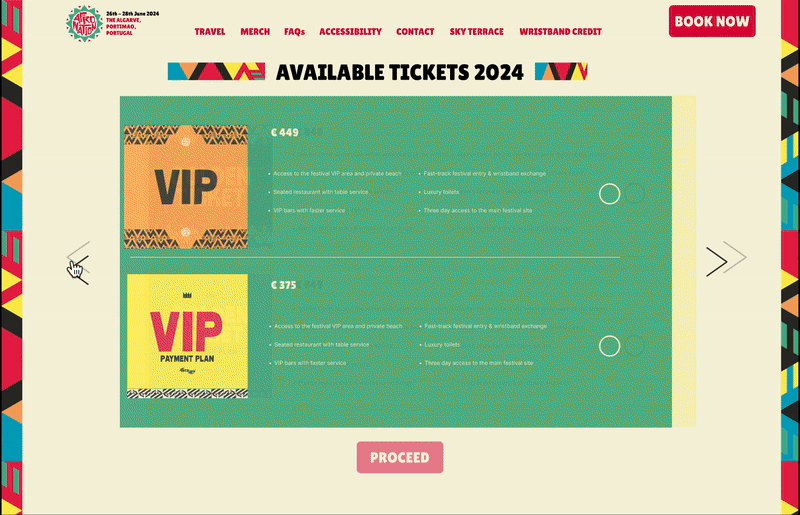This screenshot has width=800, height=515.
Task: Click the Afro Nation logo
Action: pyautogui.click(x=84, y=22)
